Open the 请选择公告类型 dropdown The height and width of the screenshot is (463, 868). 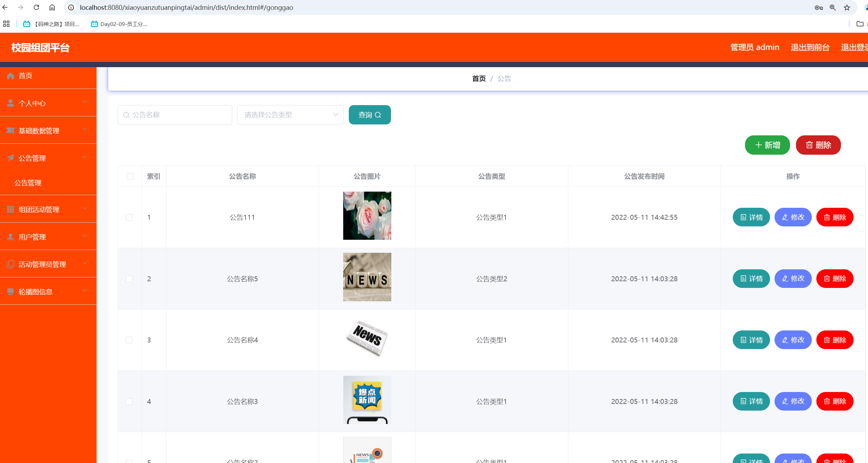(290, 115)
